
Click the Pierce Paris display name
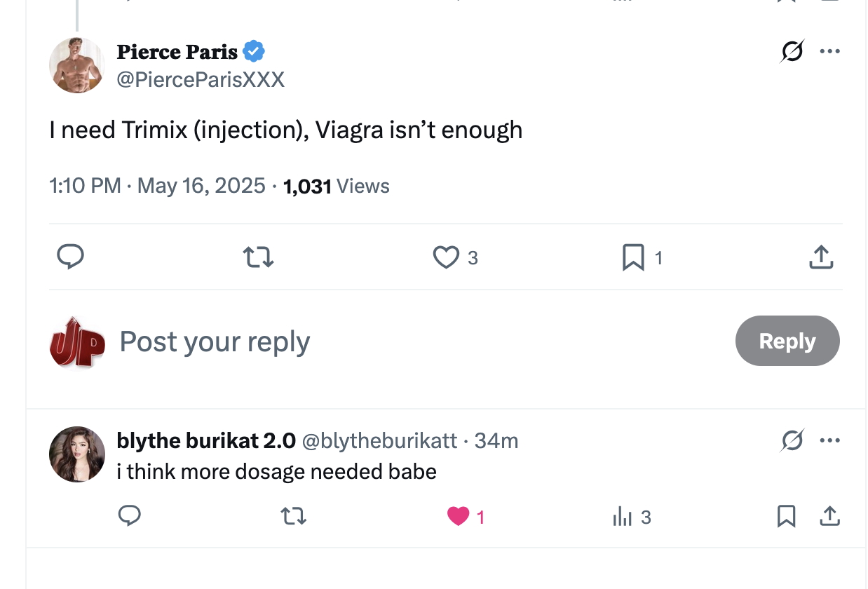(177, 52)
